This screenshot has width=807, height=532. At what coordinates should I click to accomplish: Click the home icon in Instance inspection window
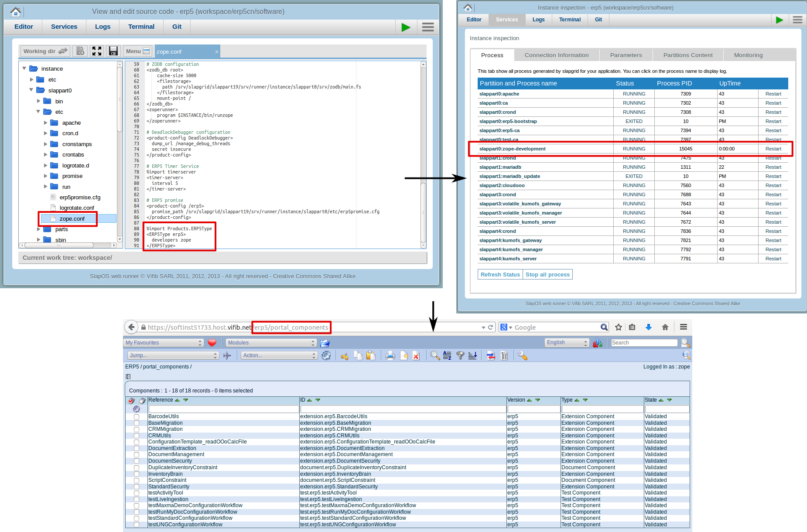468,7
